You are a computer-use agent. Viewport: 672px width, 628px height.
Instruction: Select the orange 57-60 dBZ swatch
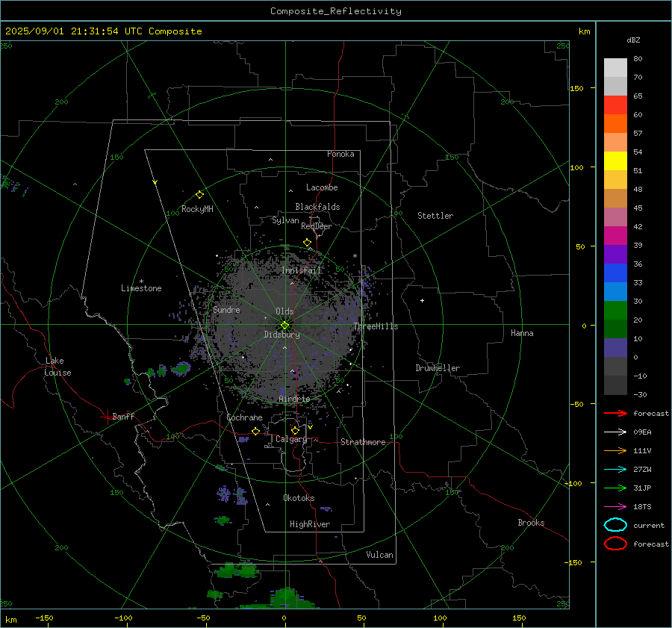point(615,124)
